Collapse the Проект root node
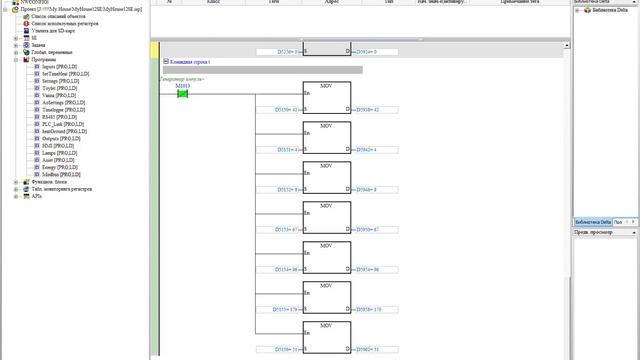 6,9
